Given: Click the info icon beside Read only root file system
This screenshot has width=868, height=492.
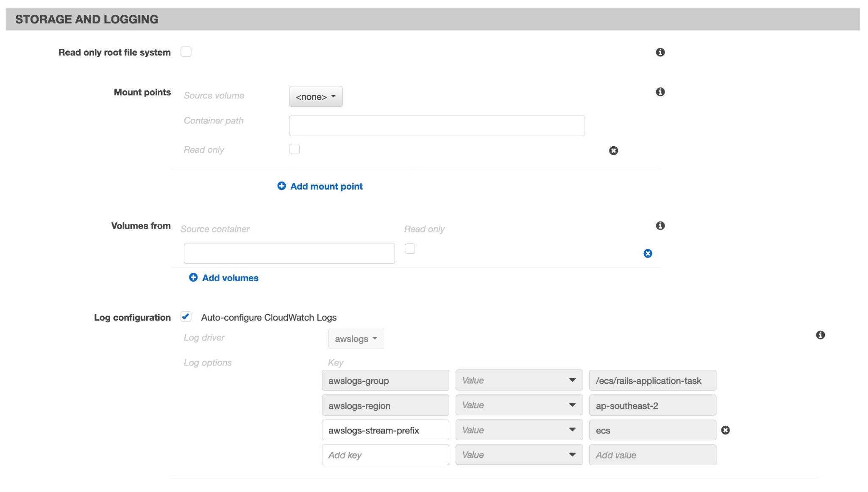Looking at the screenshot, I should [x=660, y=52].
